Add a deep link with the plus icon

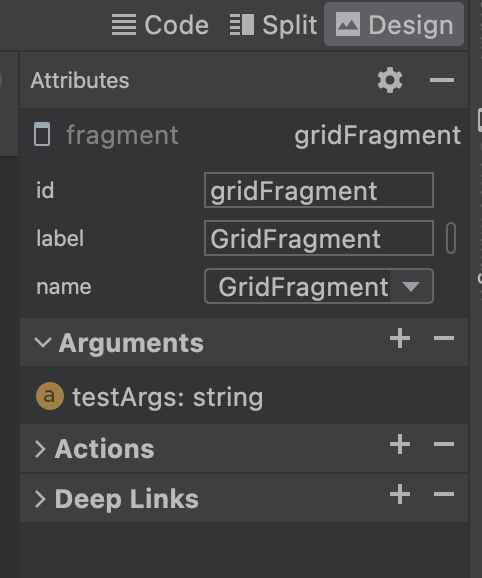click(x=400, y=494)
